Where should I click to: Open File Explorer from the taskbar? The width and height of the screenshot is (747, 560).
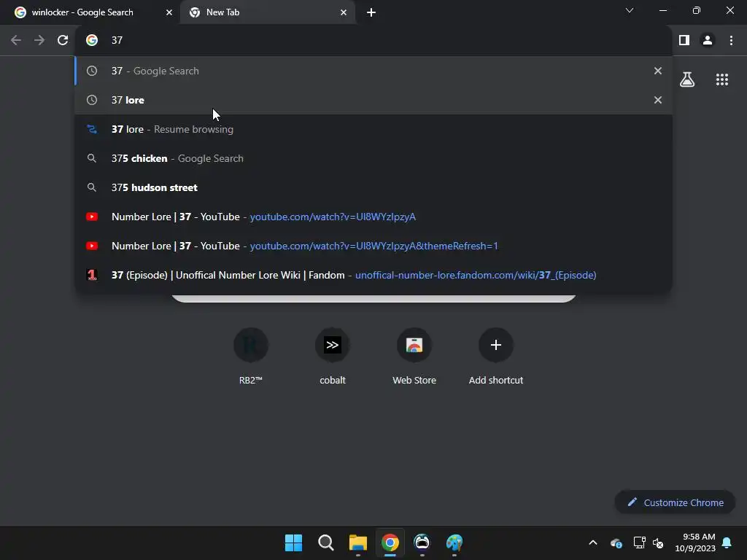coord(357,542)
